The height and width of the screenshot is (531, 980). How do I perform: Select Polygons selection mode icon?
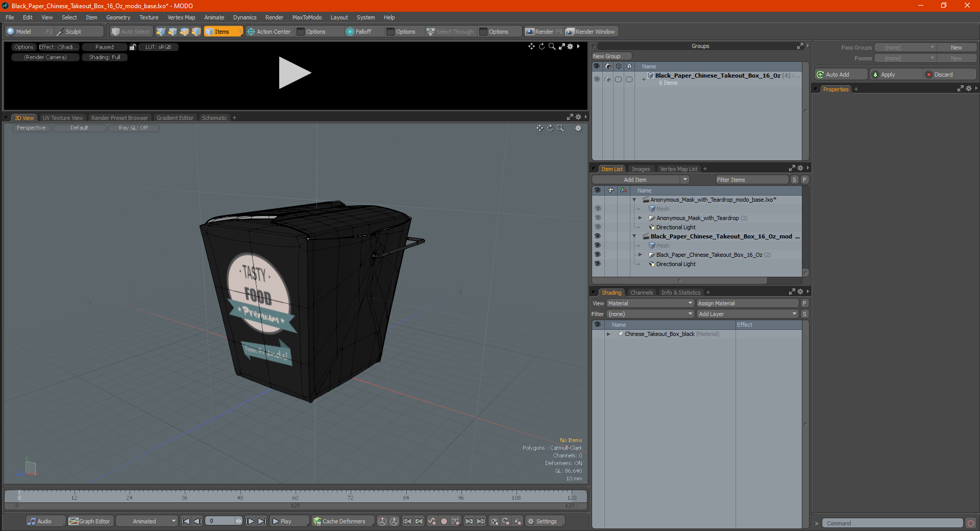click(184, 32)
